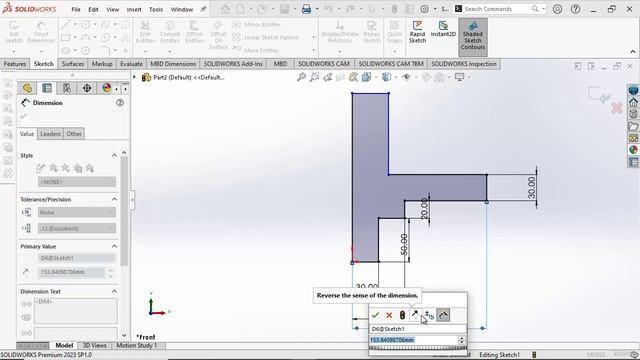Expand the Part2 (Default) flyout tree arrow
Screen dimensions: 640x360
pos(134,77)
